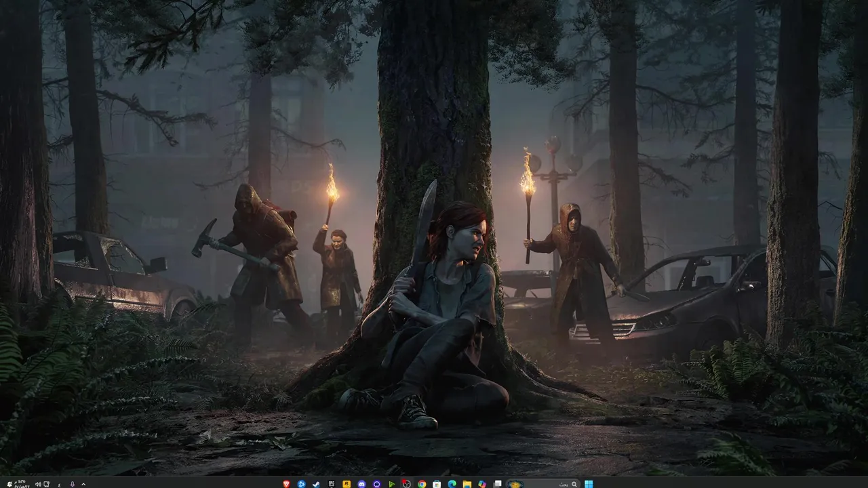The width and height of the screenshot is (868, 488).
Task: Launch Discord from the taskbar
Action: [x=361, y=484]
